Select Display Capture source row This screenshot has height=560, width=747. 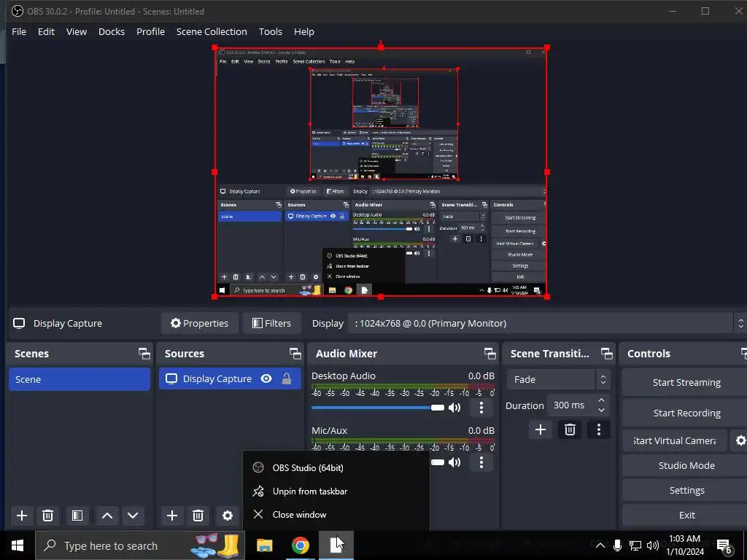[230, 378]
